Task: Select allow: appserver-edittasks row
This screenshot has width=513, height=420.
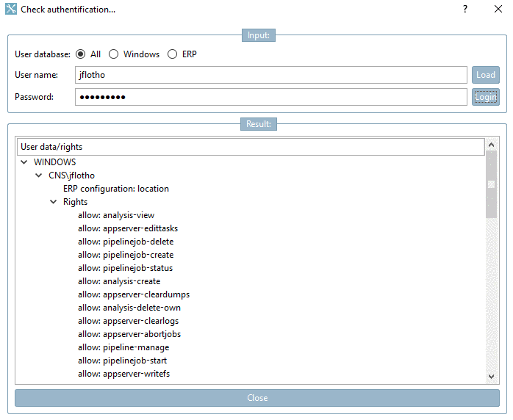Action: click(x=128, y=228)
